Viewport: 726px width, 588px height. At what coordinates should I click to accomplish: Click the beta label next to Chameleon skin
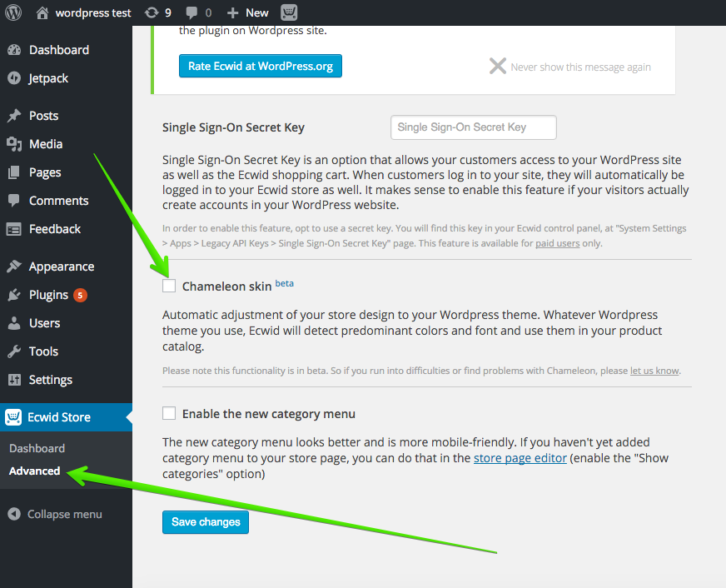click(x=284, y=283)
